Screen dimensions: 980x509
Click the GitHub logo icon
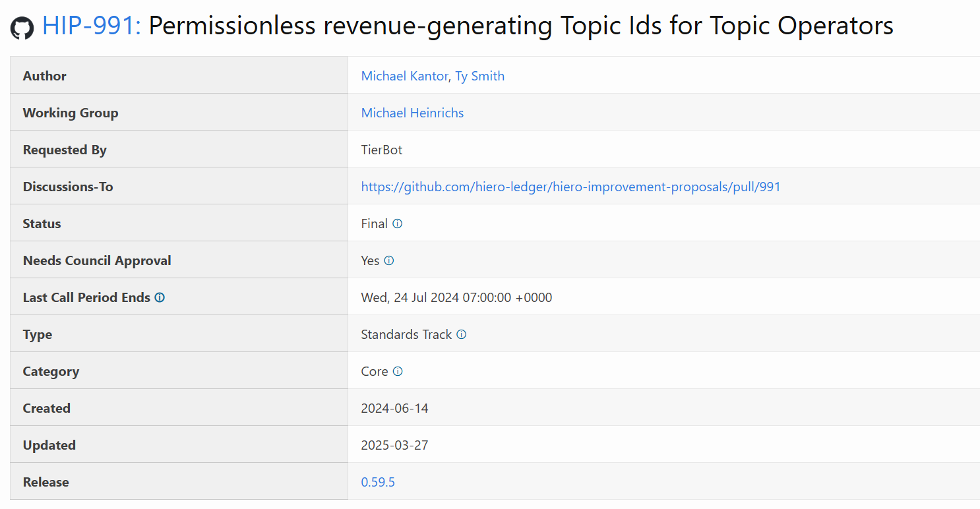(22, 26)
